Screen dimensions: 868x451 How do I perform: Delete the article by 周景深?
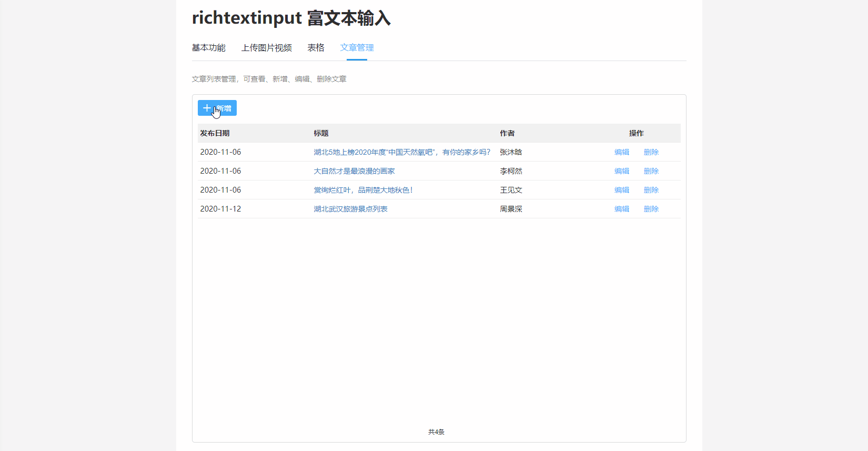[x=651, y=209]
